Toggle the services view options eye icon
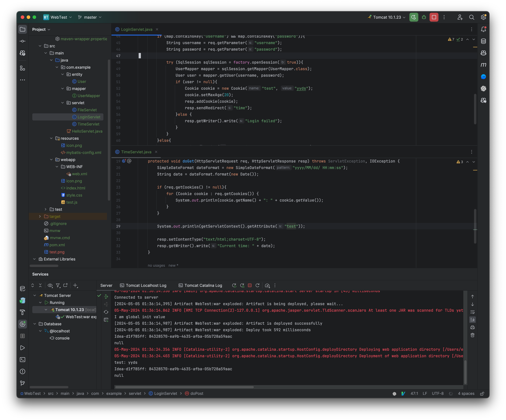 pos(50,285)
